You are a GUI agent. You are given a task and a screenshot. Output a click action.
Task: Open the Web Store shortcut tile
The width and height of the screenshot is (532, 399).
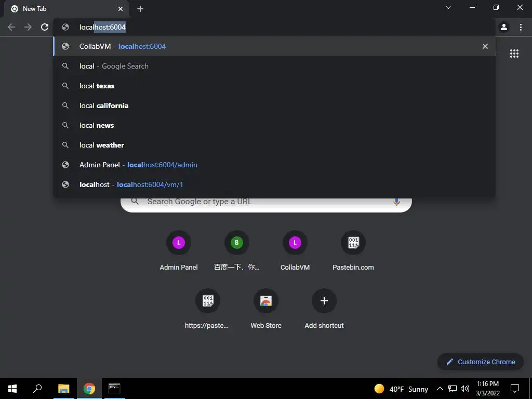(x=266, y=310)
